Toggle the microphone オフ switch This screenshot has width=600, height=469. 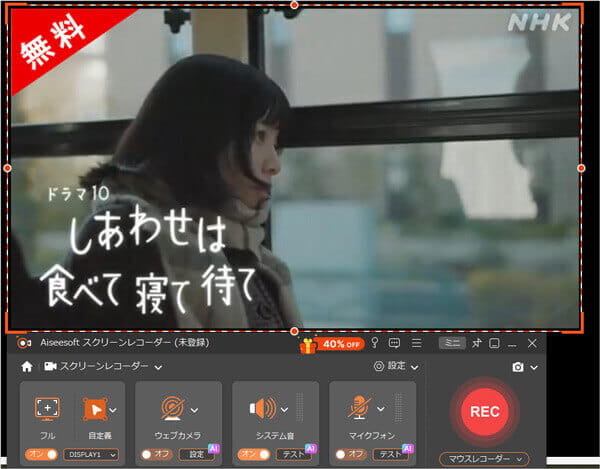tap(351, 454)
